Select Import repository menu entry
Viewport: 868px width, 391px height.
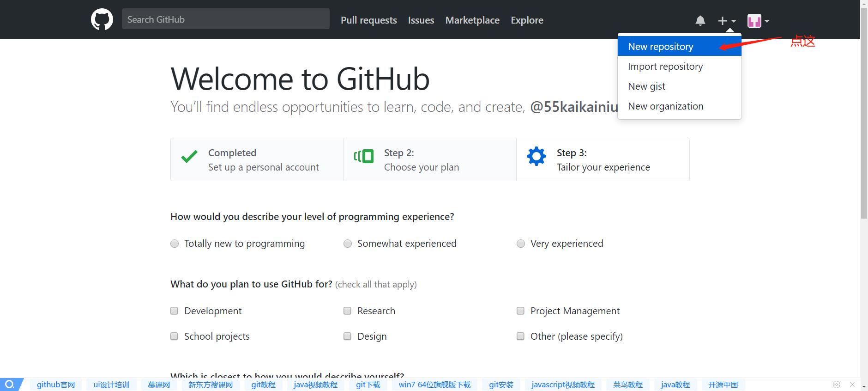point(680,66)
